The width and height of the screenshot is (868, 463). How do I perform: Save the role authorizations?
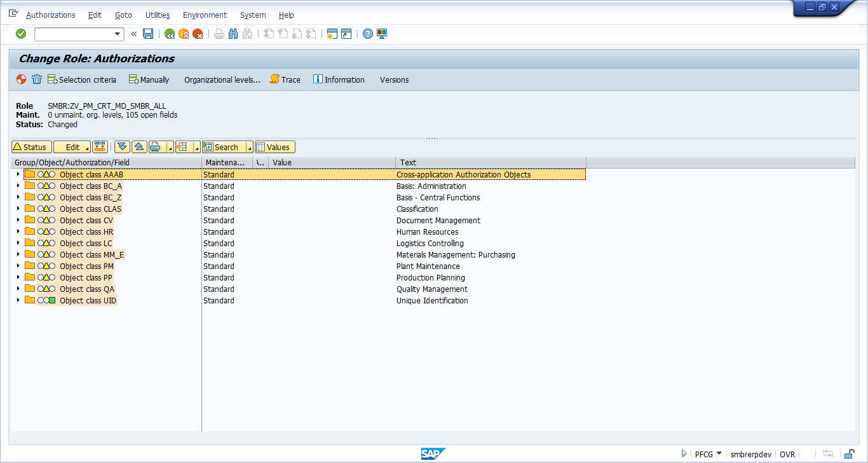pyautogui.click(x=148, y=34)
